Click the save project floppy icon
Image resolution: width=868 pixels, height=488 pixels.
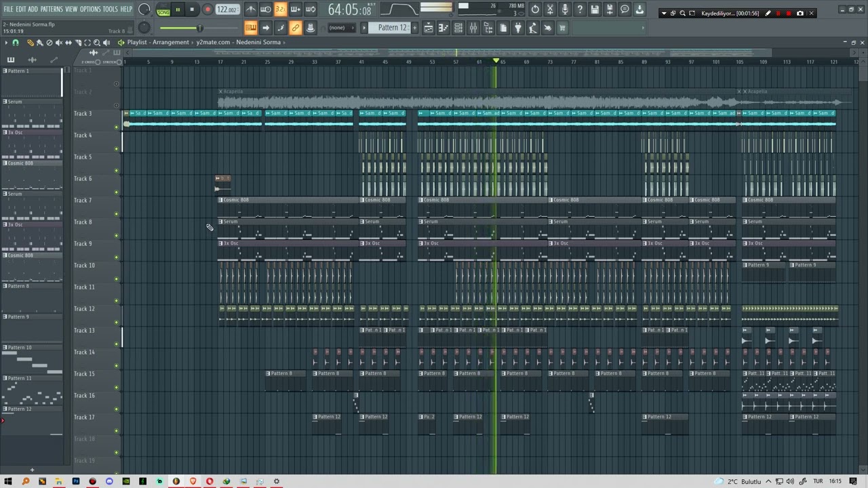(x=595, y=9)
